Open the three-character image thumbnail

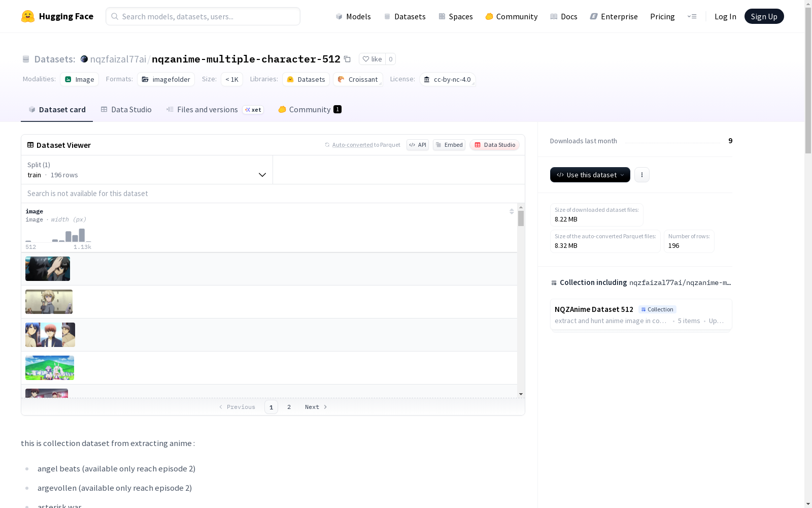(50, 335)
